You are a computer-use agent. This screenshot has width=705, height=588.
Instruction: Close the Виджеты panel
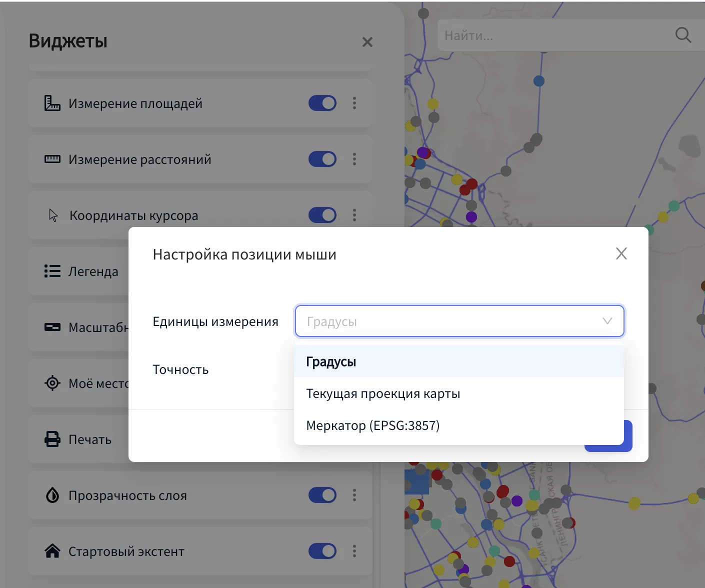(367, 42)
